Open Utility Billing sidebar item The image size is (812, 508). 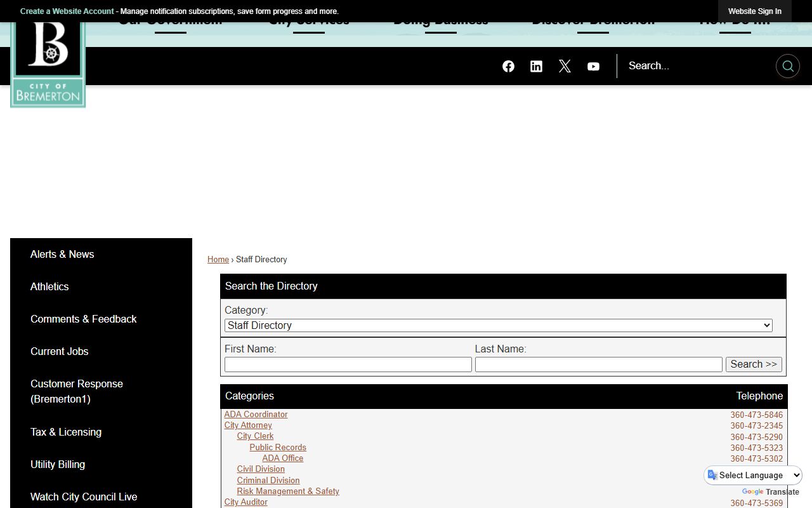tap(58, 464)
